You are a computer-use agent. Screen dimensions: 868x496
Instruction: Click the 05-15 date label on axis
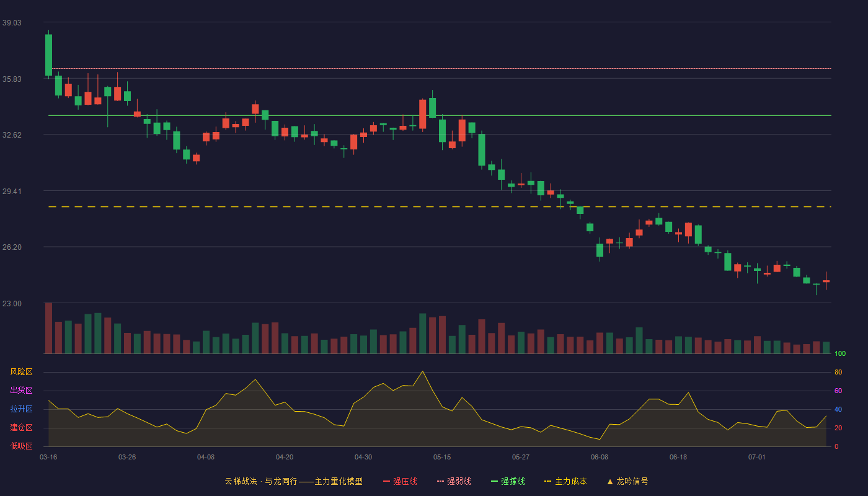442,457
